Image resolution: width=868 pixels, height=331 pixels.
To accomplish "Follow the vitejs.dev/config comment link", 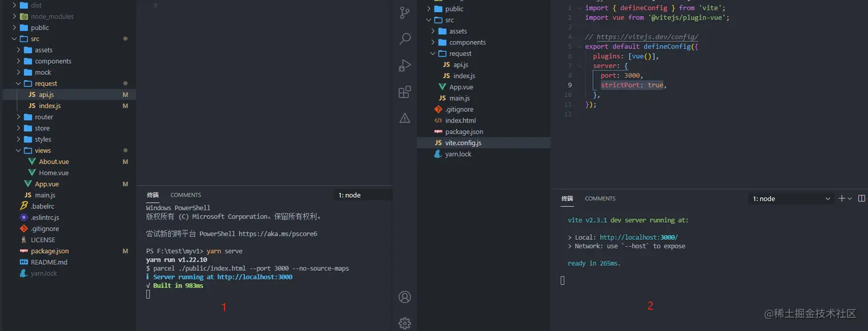I will point(648,37).
